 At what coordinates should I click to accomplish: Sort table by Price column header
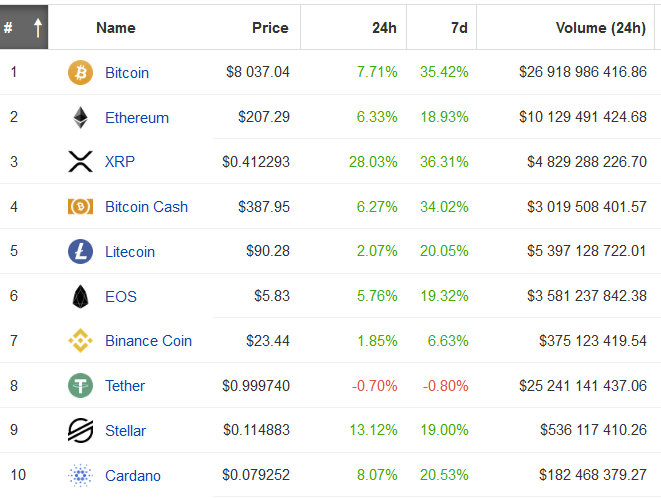[x=270, y=28]
